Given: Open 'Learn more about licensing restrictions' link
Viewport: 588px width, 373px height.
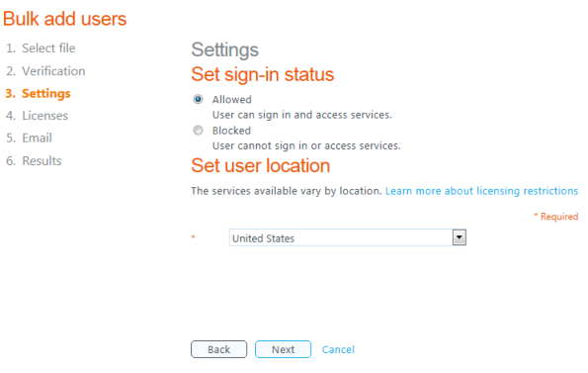Looking at the screenshot, I should [481, 191].
